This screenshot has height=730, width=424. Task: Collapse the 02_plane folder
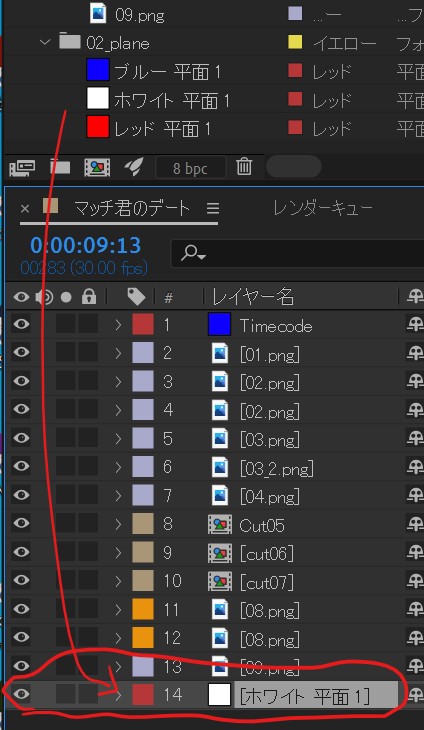45,42
